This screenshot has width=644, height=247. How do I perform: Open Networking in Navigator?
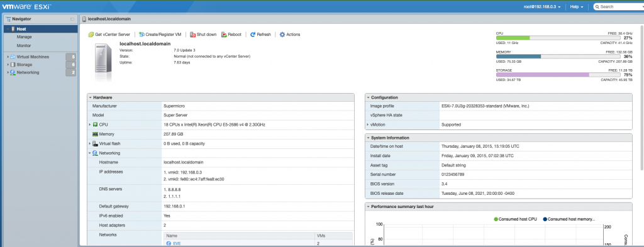coord(28,72)
